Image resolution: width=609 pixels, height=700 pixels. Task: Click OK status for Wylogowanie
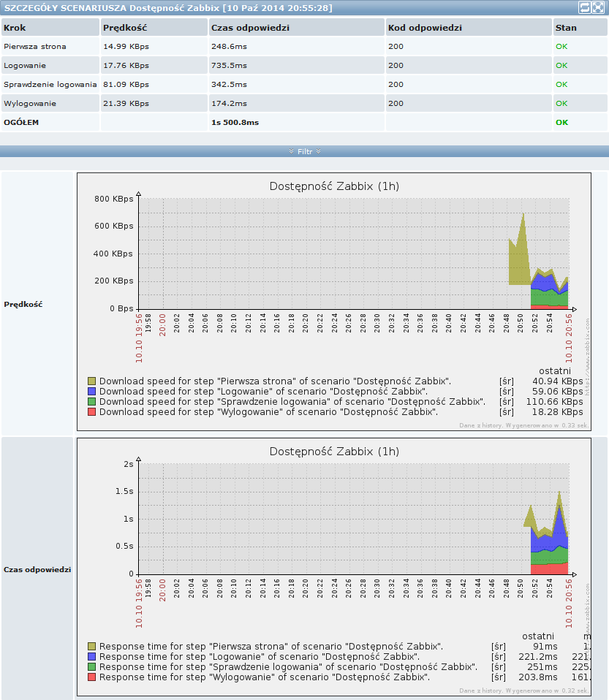coord(561,103)
